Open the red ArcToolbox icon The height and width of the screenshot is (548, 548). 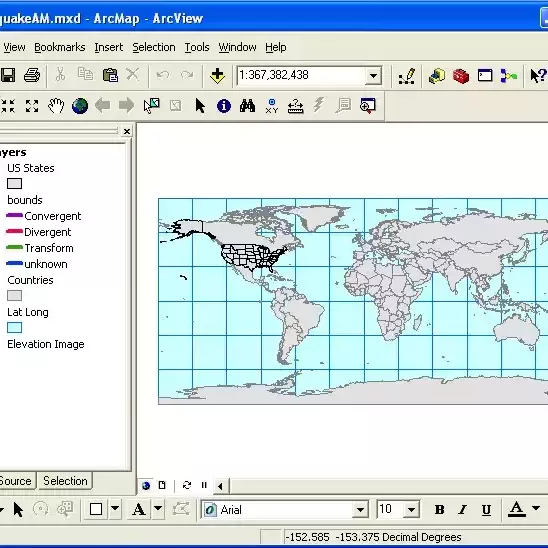coord(461,76)
